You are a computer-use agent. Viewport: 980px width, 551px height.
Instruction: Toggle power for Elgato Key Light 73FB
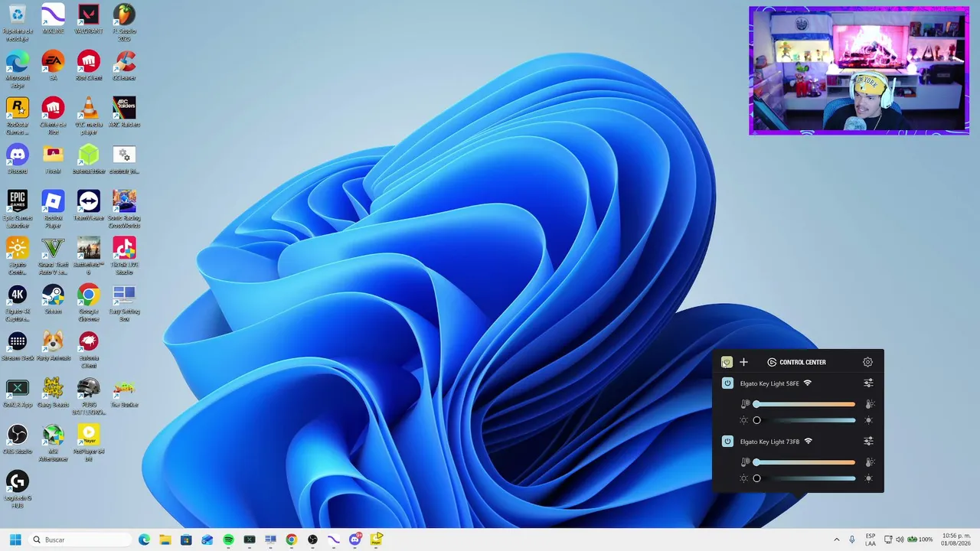pyautogui.click(x=727, y=442)
